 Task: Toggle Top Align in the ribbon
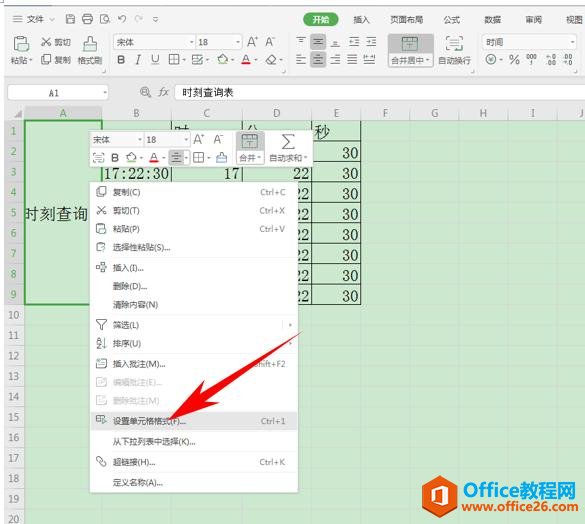point(301,42)
